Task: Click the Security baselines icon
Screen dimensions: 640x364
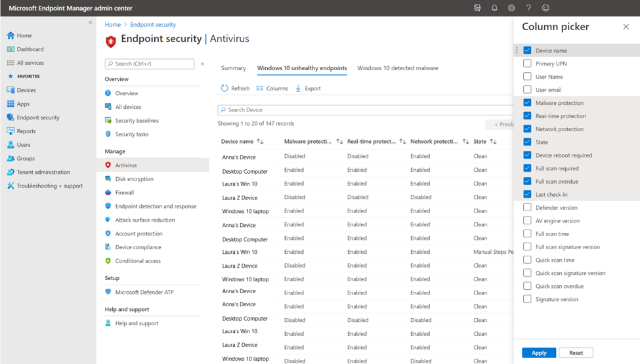Action: point(108,120)
